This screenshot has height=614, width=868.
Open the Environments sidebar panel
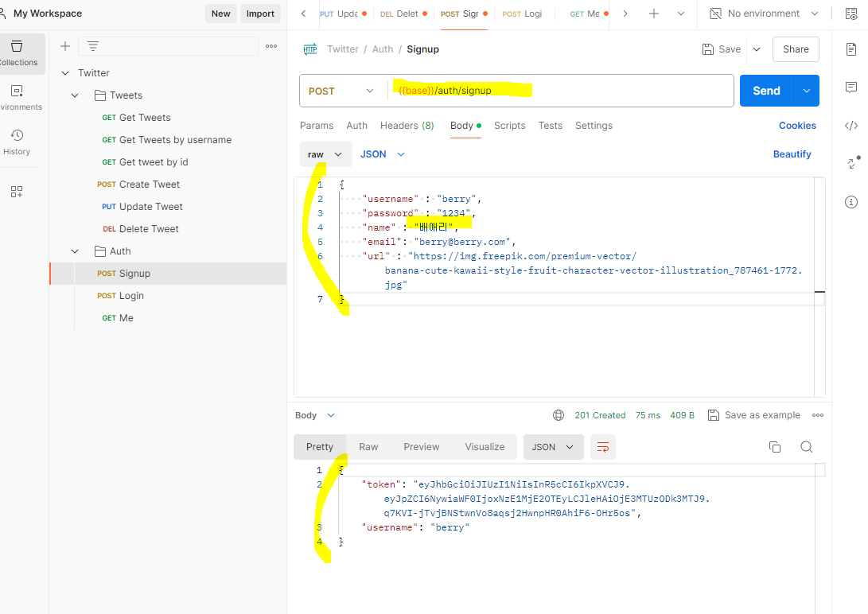(x=18, y=97)
